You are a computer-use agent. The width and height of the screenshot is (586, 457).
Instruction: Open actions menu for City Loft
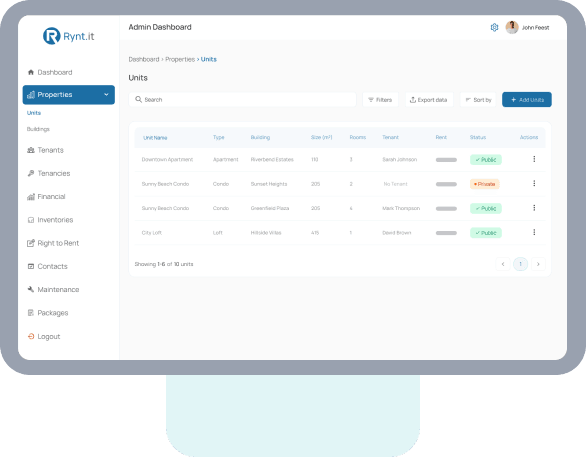534,232
